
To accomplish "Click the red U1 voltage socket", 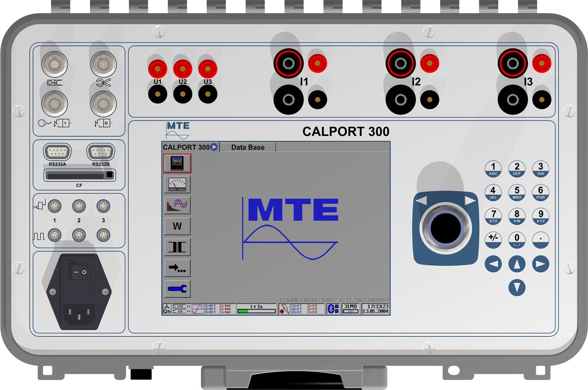I will [157, 69].
